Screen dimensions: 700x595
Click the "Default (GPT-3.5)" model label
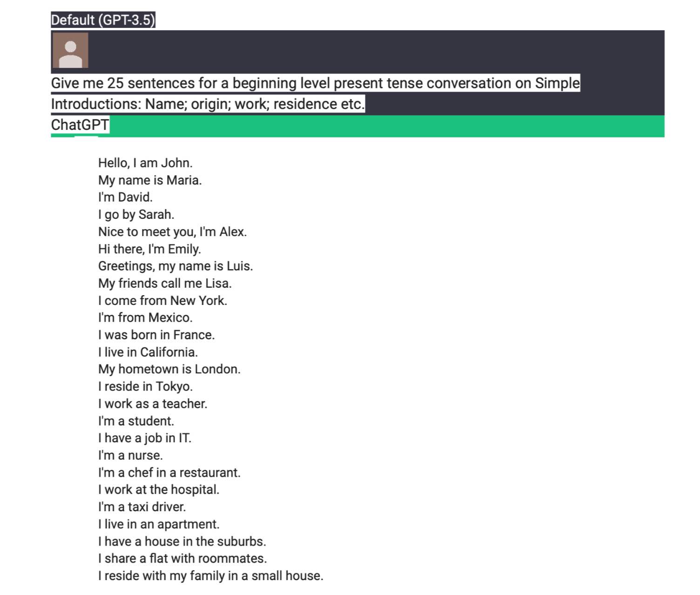103,20
